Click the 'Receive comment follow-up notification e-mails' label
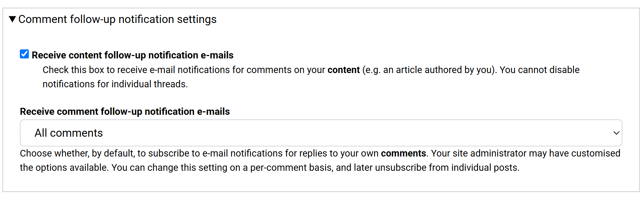 [x=125, y=111]
